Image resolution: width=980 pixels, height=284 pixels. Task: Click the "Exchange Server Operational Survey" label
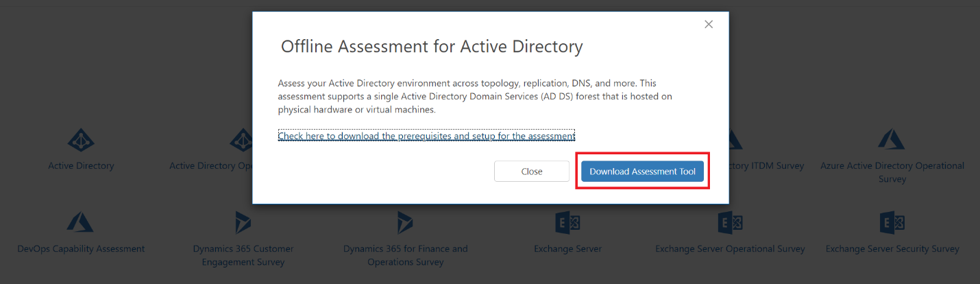(731, 248)
